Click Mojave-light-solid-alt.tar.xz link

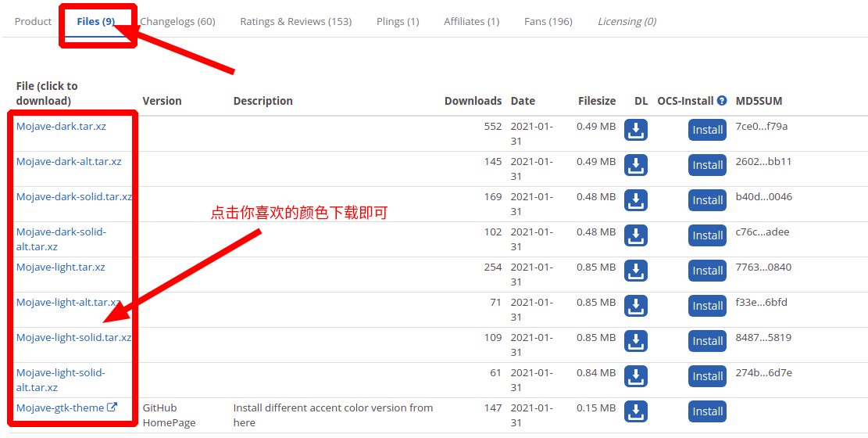click(60, 380)
